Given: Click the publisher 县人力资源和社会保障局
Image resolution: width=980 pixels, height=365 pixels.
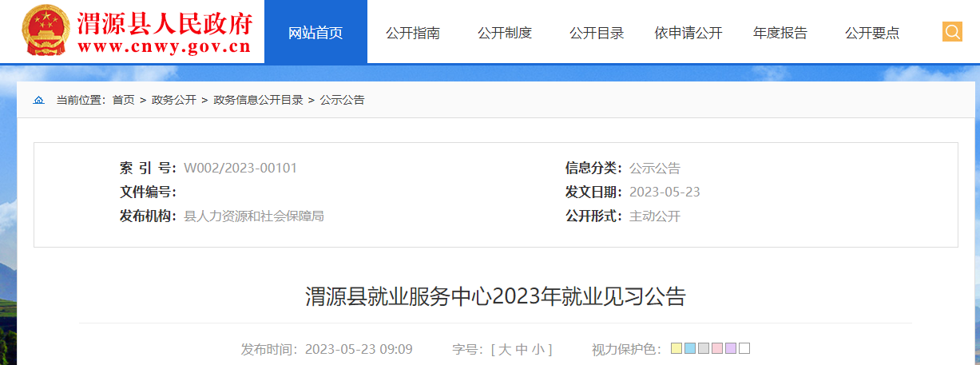Looking at the screenshot, I should click(254, 216).
